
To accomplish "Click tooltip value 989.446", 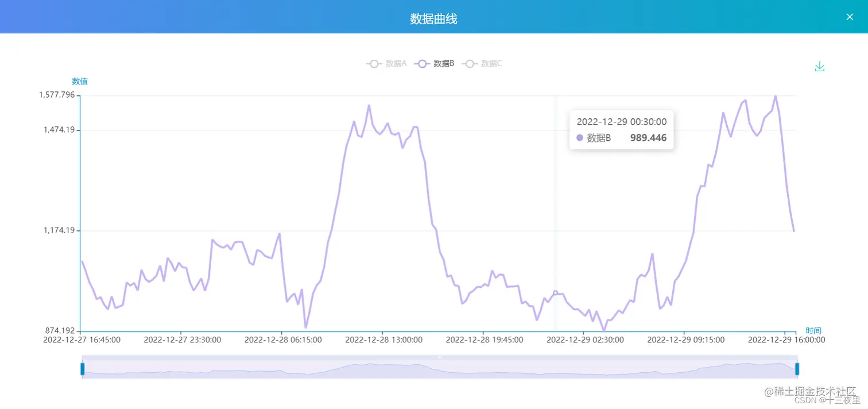I will 649,138.
